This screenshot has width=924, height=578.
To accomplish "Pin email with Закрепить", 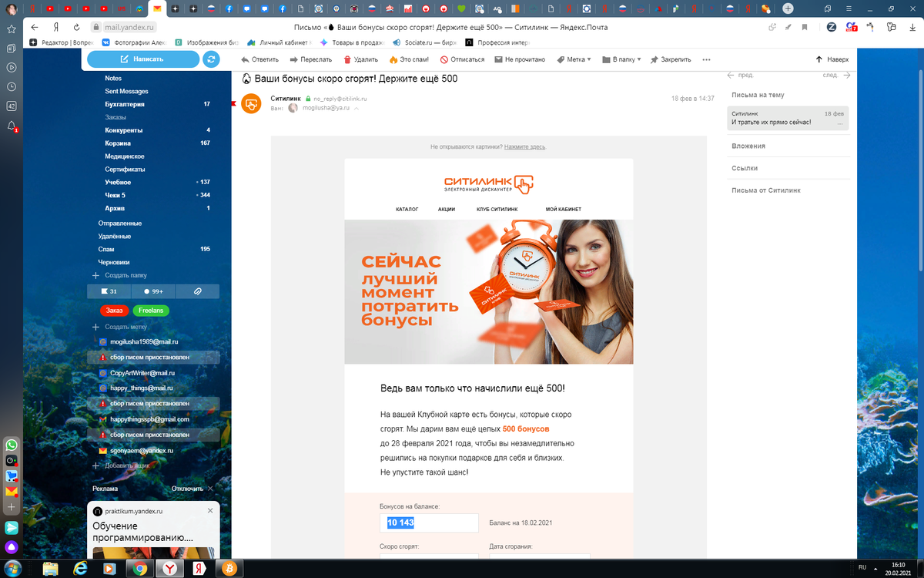I will pyautogui.click(x=671, y=59).
